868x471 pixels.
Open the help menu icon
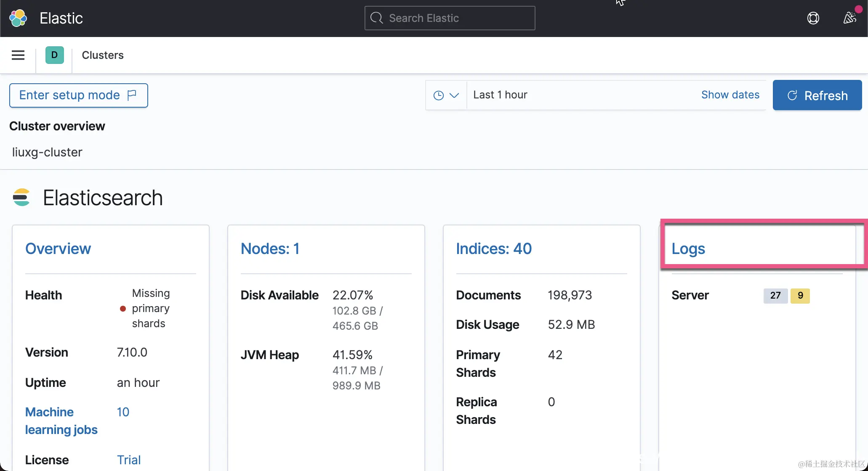click(813, 18)
